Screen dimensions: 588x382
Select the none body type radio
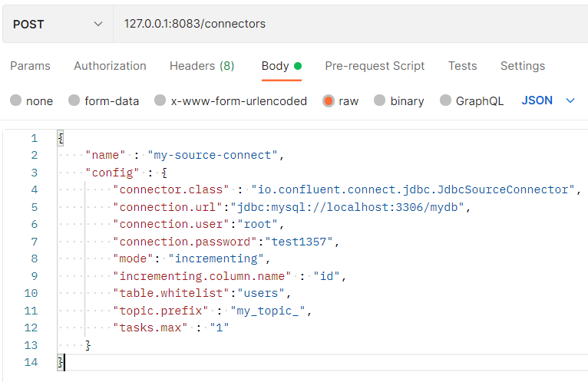[x=16, y=100]
